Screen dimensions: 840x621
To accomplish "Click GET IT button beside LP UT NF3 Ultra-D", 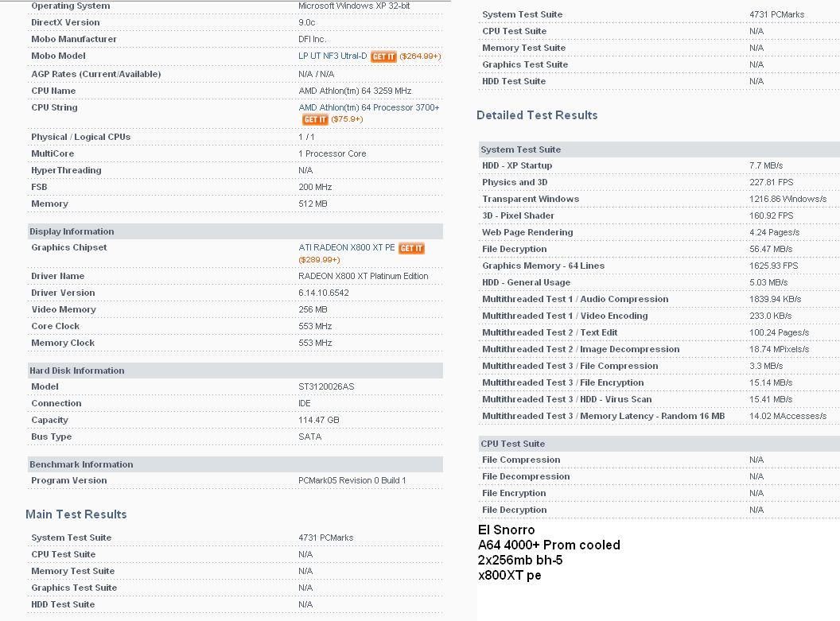I will point(383,56).
